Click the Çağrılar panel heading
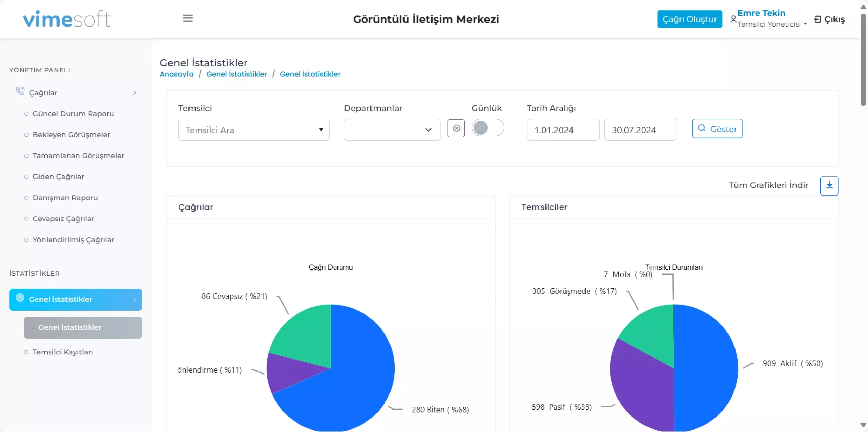 195,207
